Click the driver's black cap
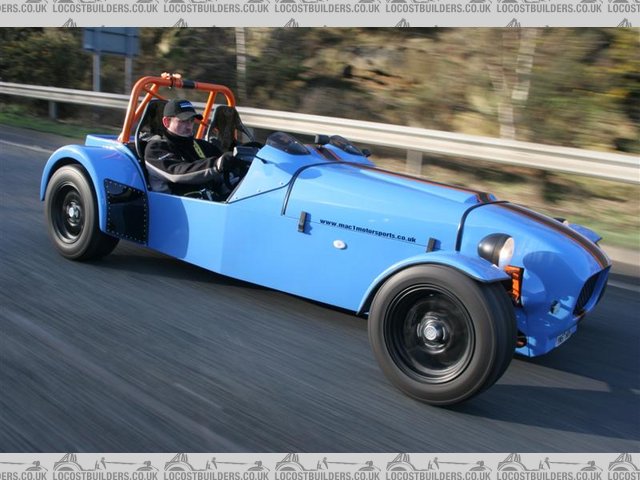640x480 pixels. click(181, 108)
